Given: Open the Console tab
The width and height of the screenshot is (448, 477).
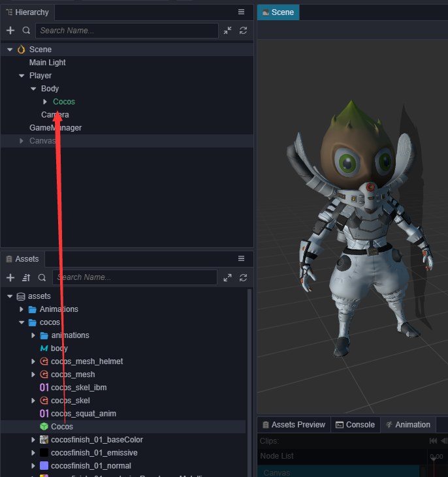Looking at the screenshot, I should (x=355, y=425).
